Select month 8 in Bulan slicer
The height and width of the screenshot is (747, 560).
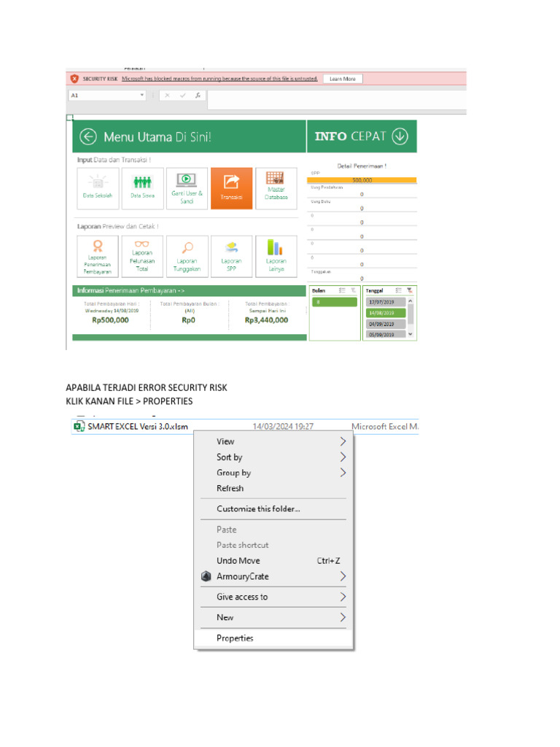334,301
